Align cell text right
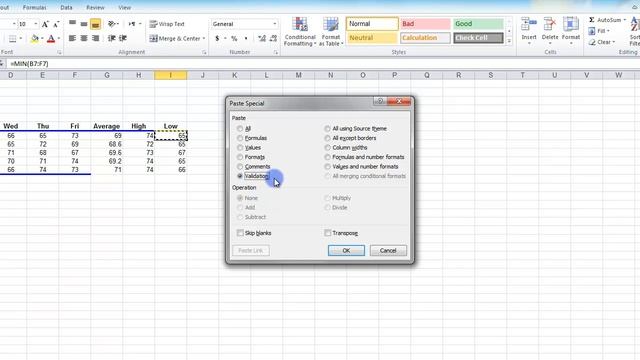Image resolution: width=640 pixels, height=360 pixels. point(95,38)
